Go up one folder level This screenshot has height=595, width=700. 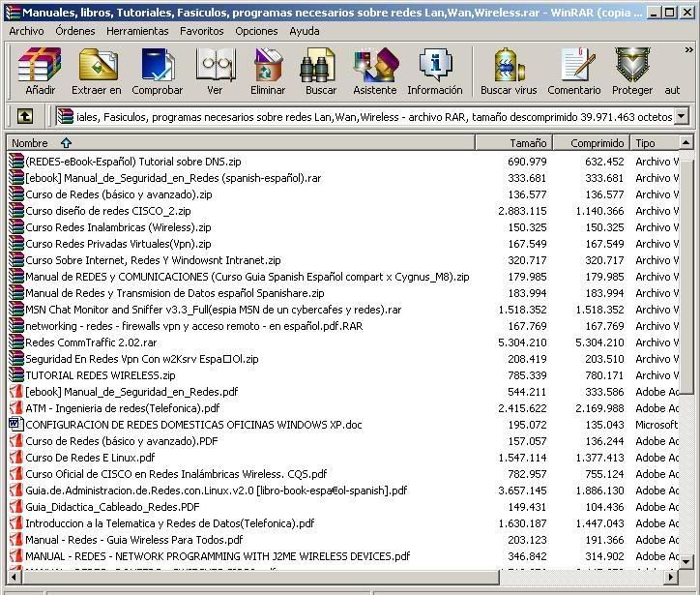tap(25, 117)
